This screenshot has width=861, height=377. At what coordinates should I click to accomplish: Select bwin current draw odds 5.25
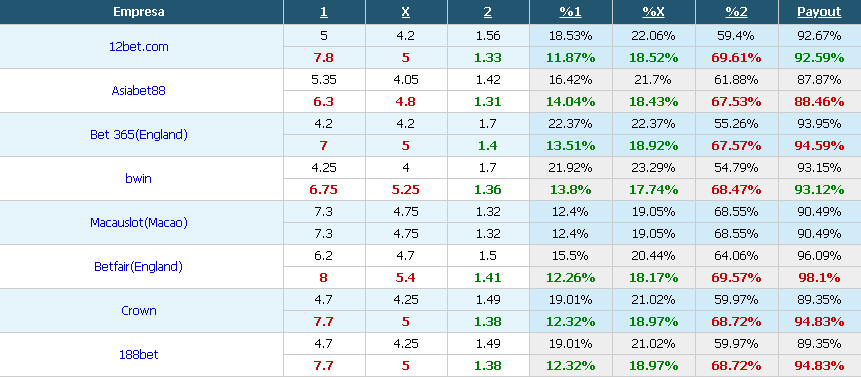[405, 190]
